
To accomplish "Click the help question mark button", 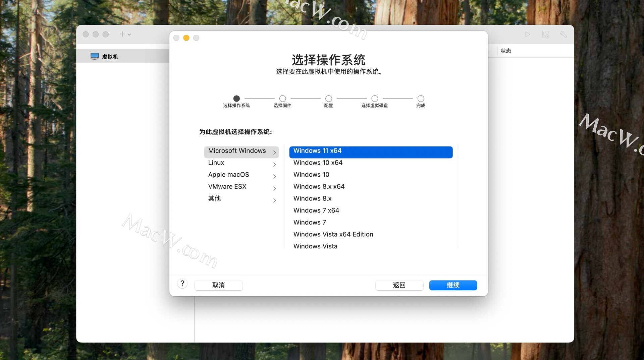I will [182, 284].
